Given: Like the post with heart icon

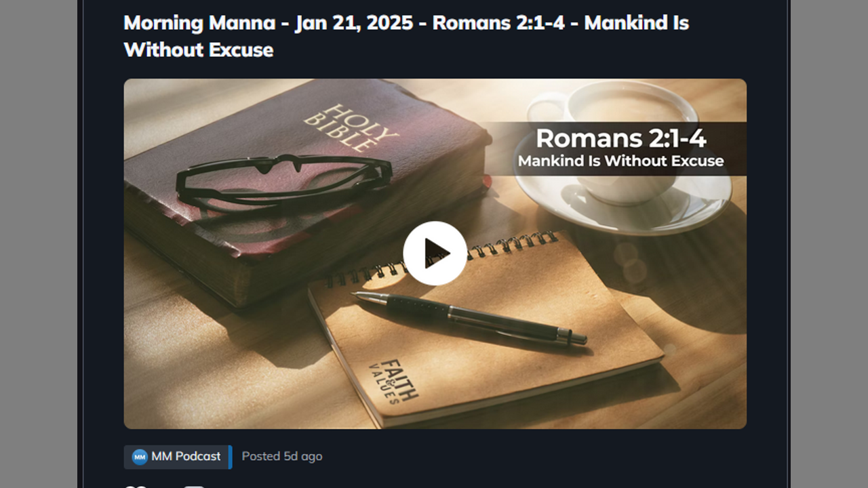Looking at the screenshot, I should [136, 485].
